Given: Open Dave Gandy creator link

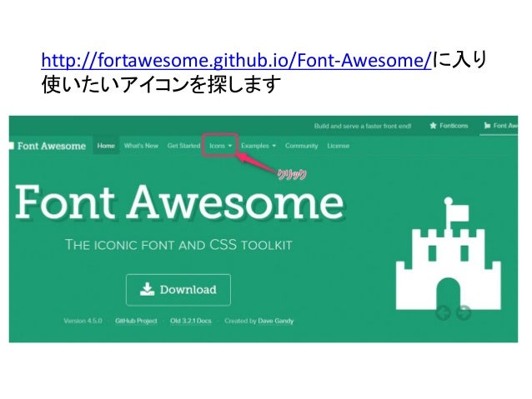Looking at the screenshot, I should click(275, 321).
